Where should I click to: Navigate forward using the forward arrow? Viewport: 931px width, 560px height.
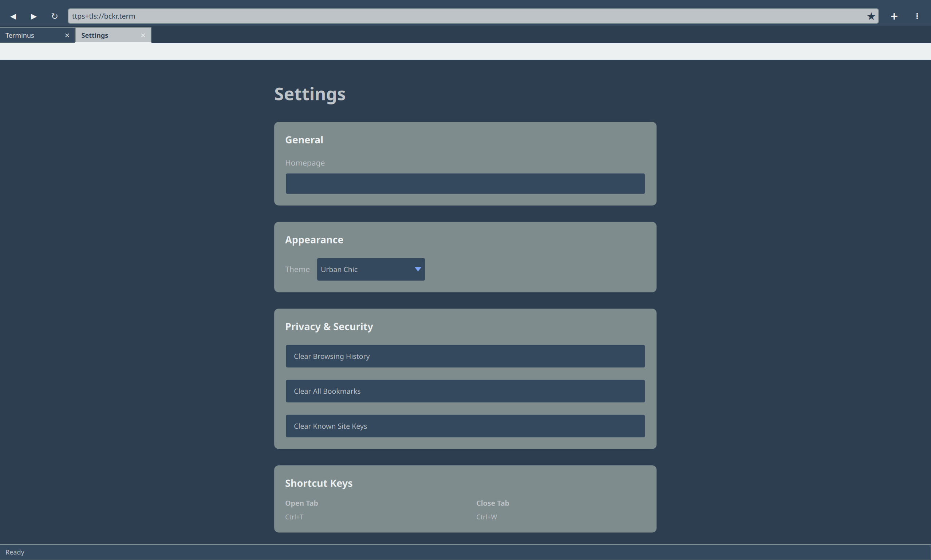point(33,16)
